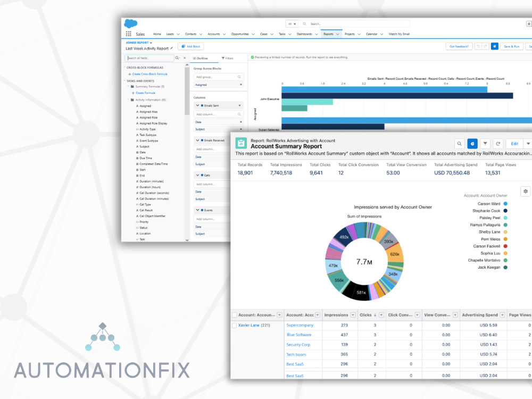Viewport: 532px width, 399px height.
Task: Select the Reports tab
Action: click(x=328, y=34)
